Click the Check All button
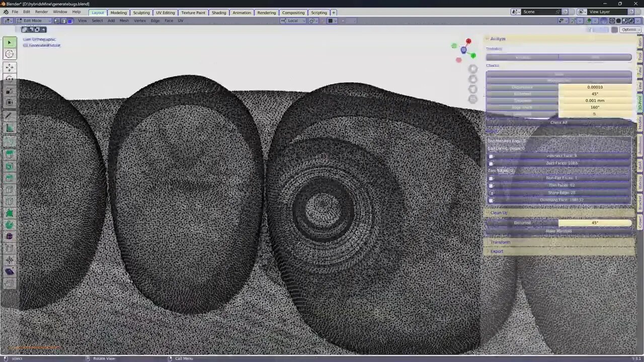 point(558,123)
